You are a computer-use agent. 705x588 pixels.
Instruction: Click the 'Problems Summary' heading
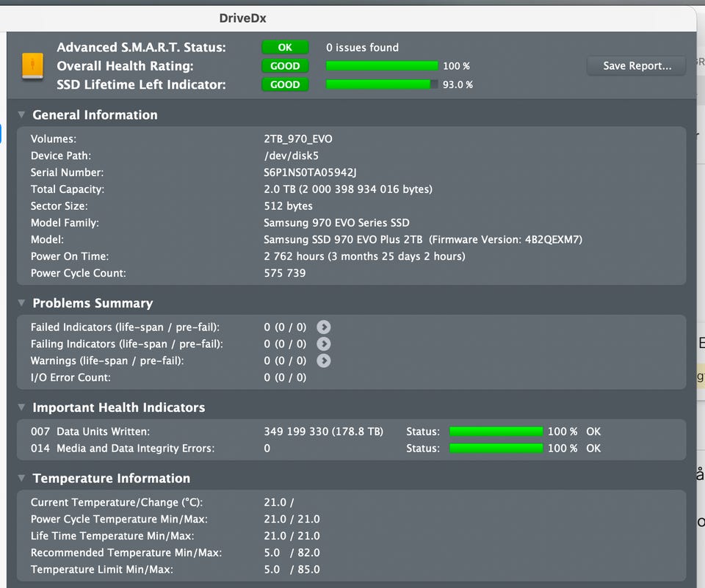pos(93,303)
